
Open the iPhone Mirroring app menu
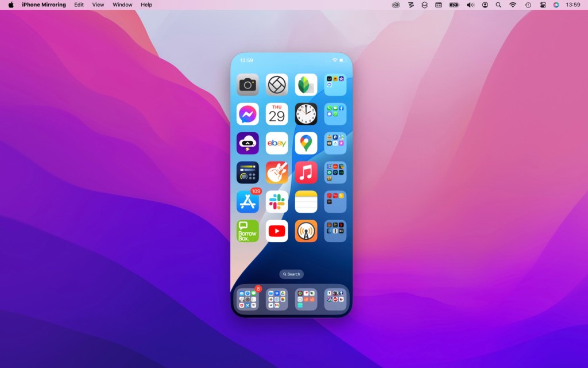coord(44,5)
